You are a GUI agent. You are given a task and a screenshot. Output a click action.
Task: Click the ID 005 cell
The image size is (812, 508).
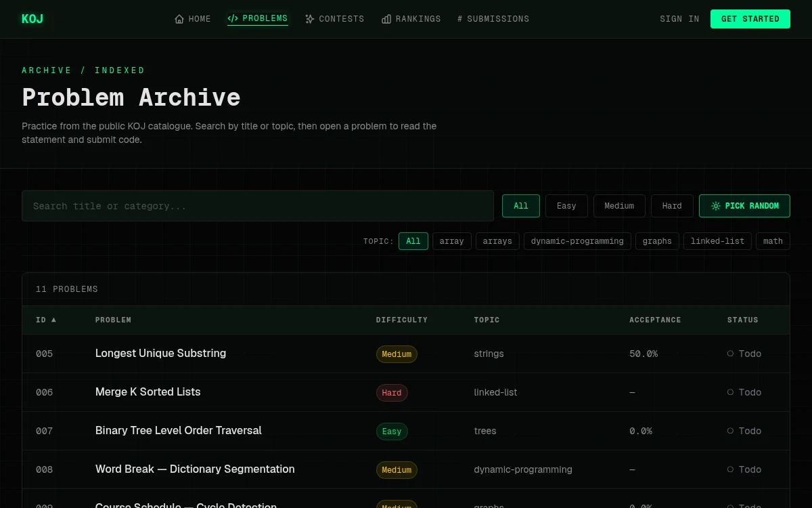44,354
